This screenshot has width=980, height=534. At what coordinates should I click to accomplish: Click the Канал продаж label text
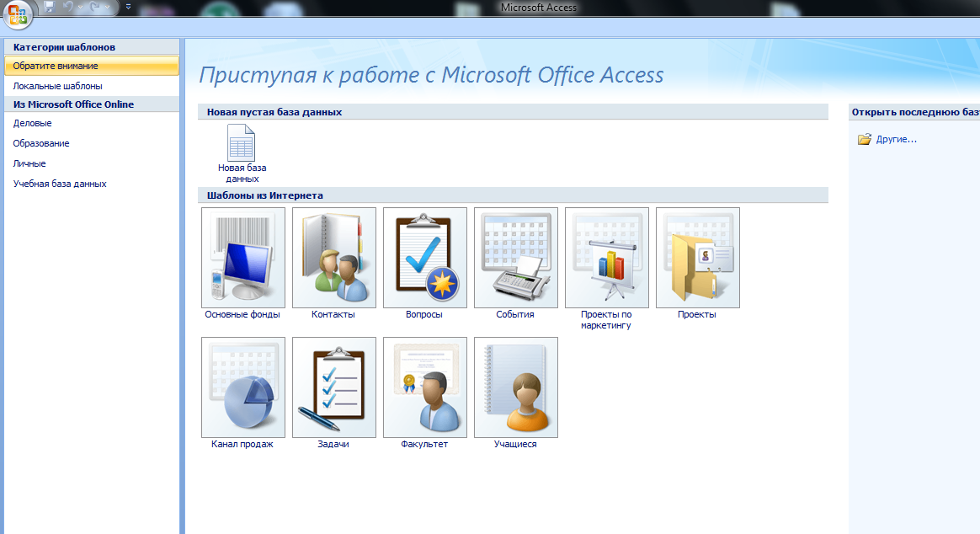coord(242,444)
